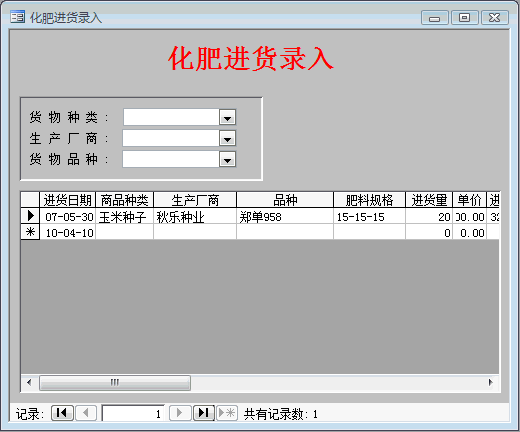Expand the 货物种类 dropdown arrow
Viewport: 520px width, 432px height.
click(228, 117)
